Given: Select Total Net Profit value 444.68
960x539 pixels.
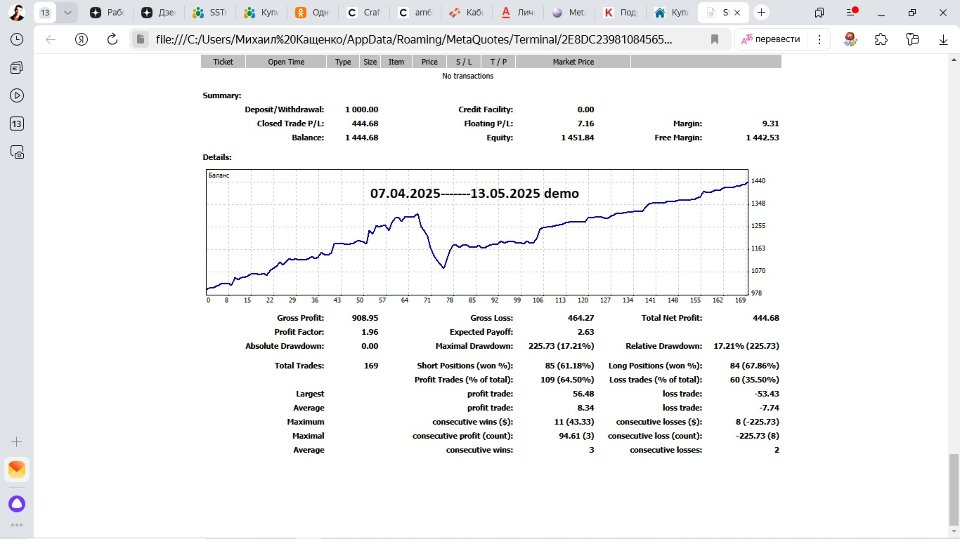Looking at the screenshot, I should coord(765,318).
